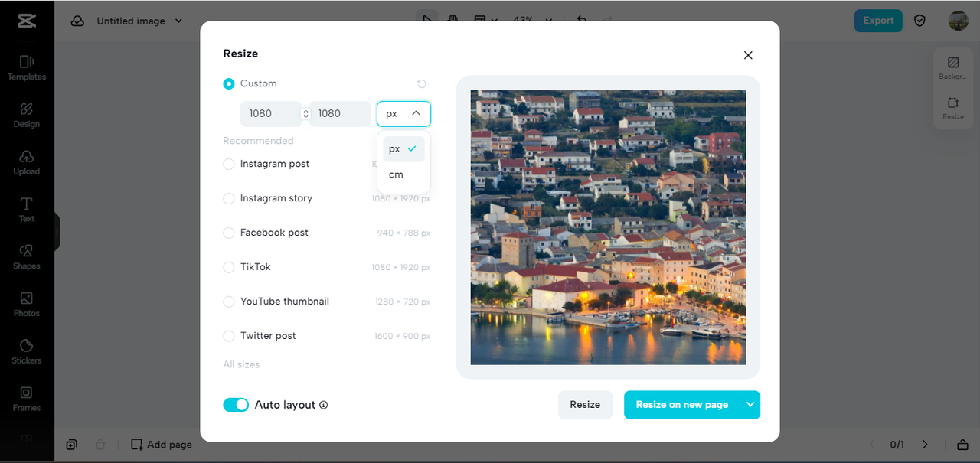Click the Auto layout info icon

click(323, 405)
